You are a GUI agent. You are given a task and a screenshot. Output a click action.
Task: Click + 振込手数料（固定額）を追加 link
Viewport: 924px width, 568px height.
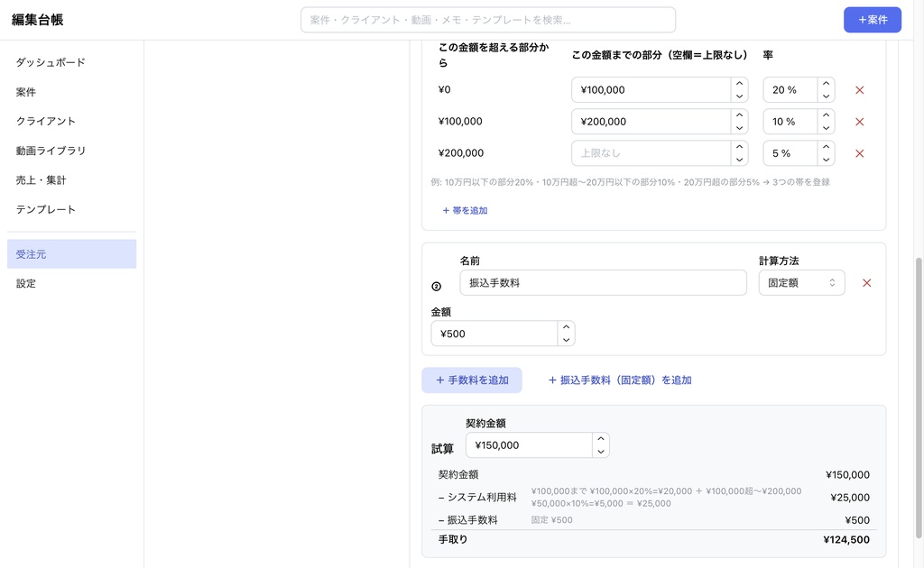[x=620, y=380]
